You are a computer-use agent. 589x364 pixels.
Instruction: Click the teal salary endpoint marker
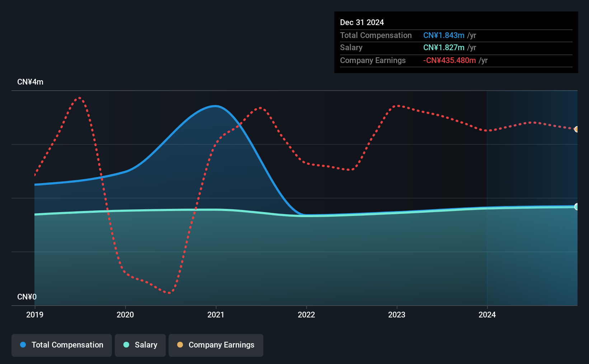576,207
